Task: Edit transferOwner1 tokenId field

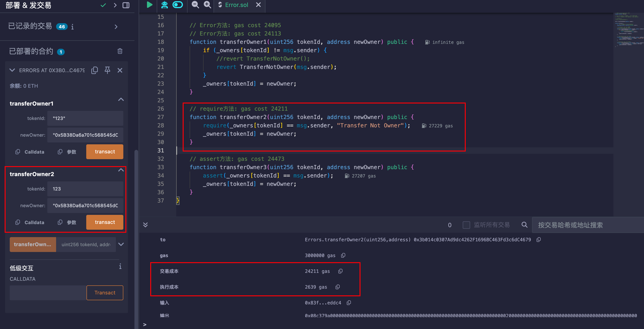Action: coord(85,118)
